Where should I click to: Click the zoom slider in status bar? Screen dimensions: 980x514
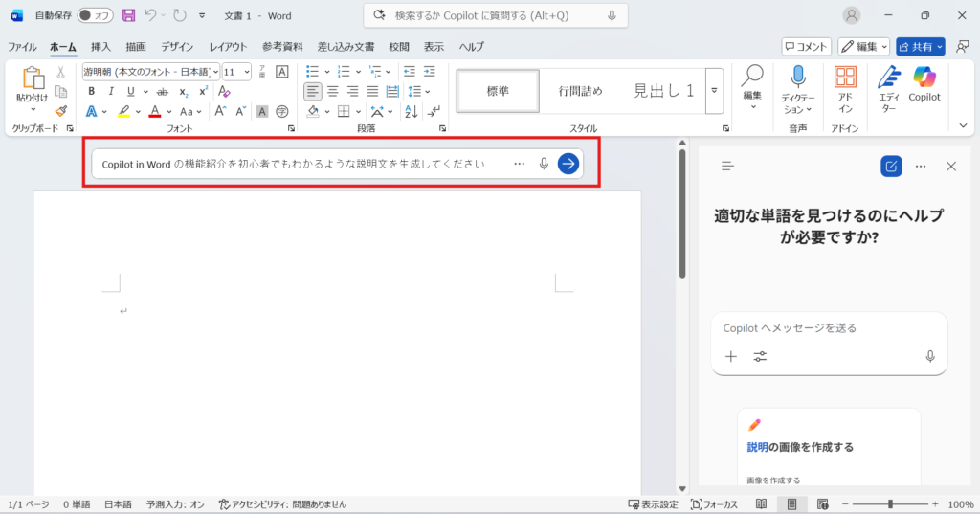point(890,504)
